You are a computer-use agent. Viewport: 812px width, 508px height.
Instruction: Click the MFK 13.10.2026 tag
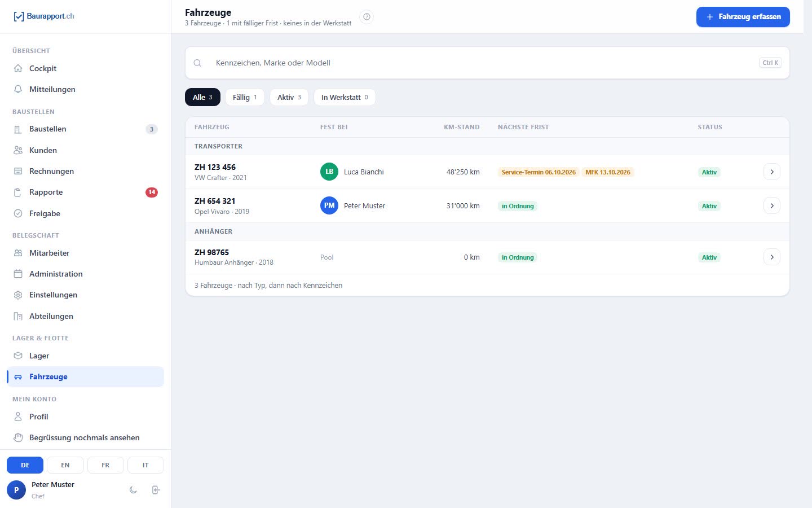point(608,172)
